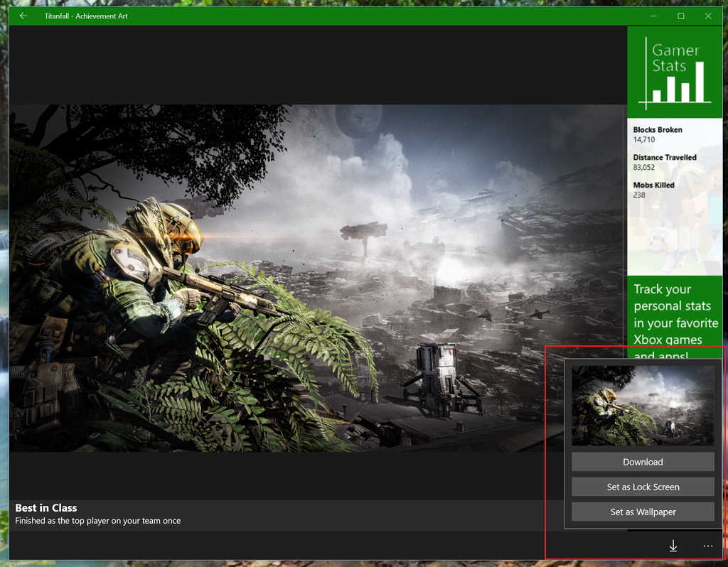The width and height of the screenshot is (728, 567).
Task: Click the popup preview thumbnail
Action: 643,406
